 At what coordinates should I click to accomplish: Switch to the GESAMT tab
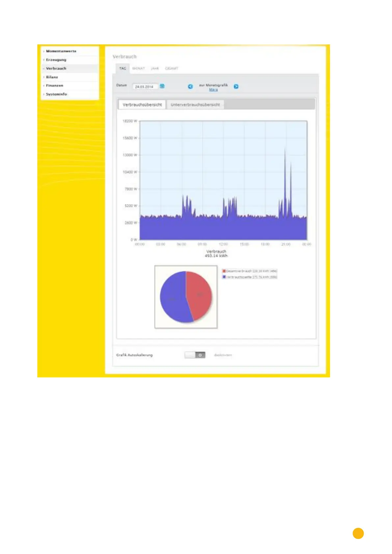171,68
